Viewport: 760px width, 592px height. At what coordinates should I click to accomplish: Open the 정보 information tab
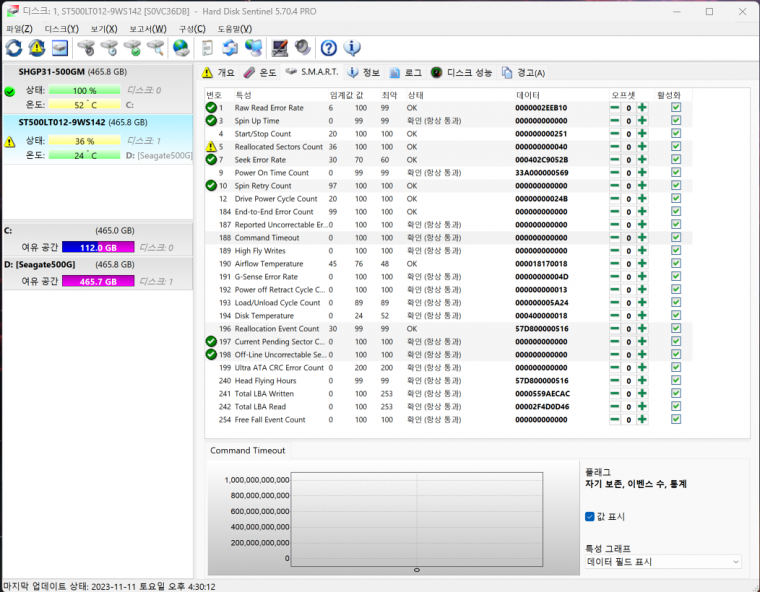click(364, 73)
